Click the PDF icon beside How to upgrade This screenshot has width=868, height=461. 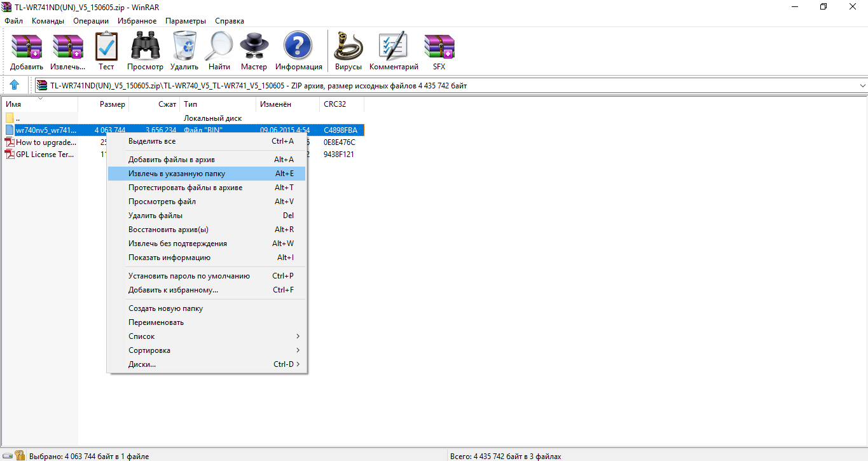tap(10, 142)
